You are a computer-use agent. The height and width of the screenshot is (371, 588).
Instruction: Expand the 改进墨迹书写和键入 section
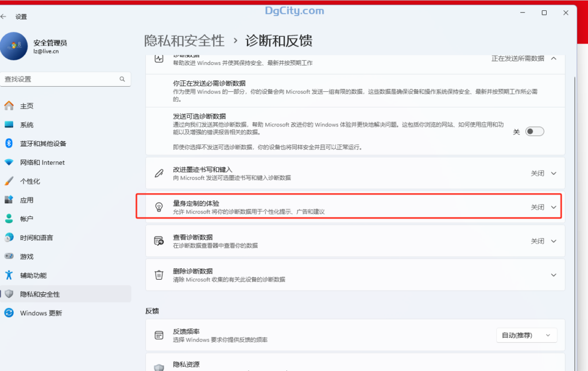[553, 173]
